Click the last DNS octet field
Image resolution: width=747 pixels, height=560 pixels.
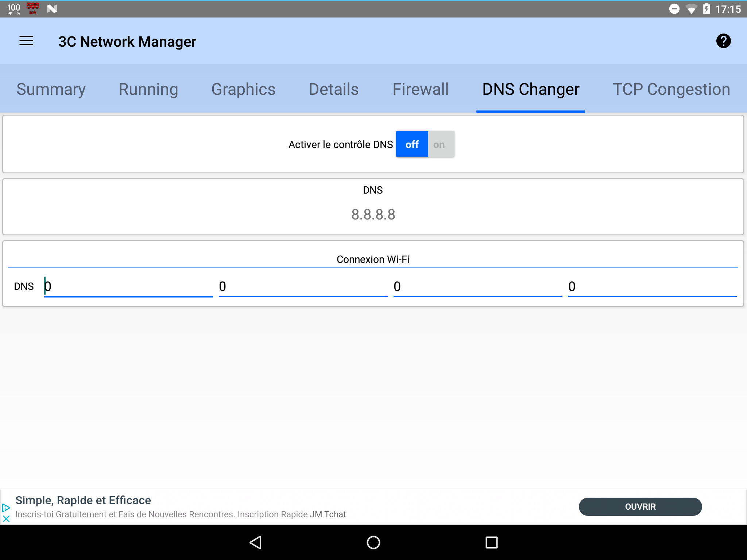652,287
